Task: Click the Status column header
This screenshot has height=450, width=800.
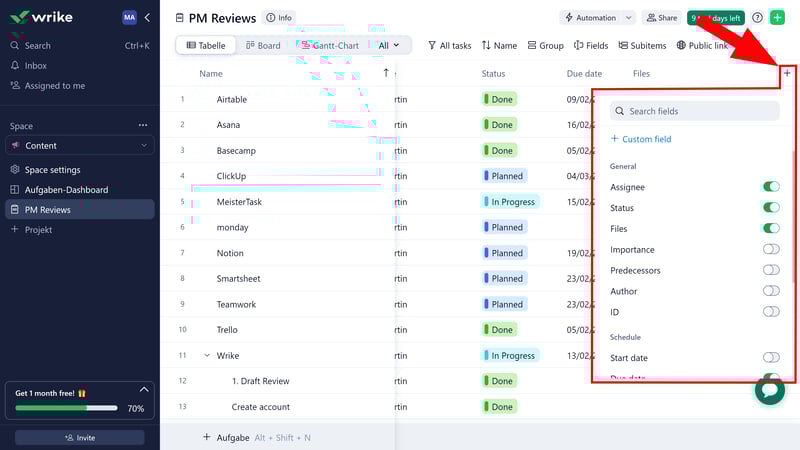Action: pyautogui.click(x=493, y=73)
